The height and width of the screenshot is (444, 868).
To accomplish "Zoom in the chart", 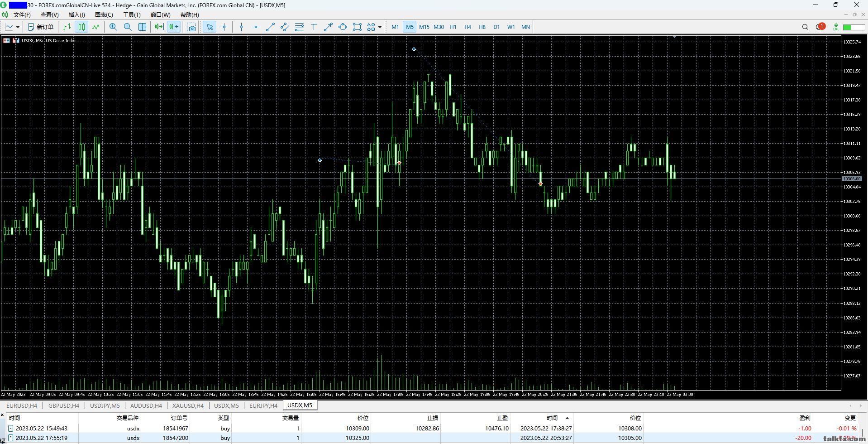I will pyautogui.click(x=113, y=27).
